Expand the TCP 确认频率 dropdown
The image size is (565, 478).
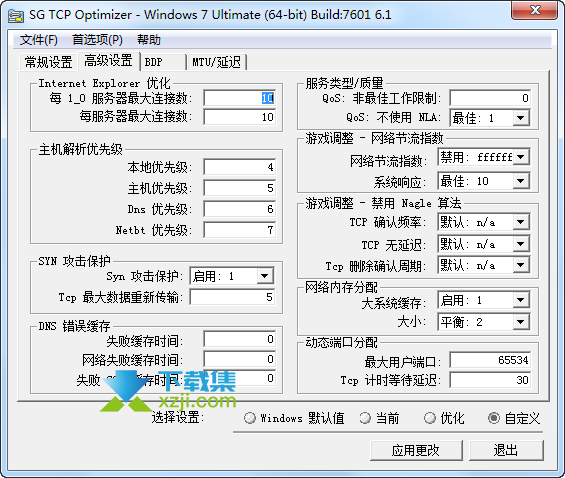[521, 222]
